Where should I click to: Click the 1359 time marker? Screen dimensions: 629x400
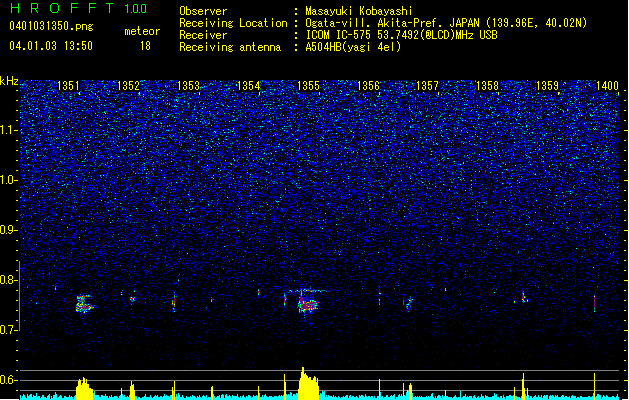pos(547,85)
